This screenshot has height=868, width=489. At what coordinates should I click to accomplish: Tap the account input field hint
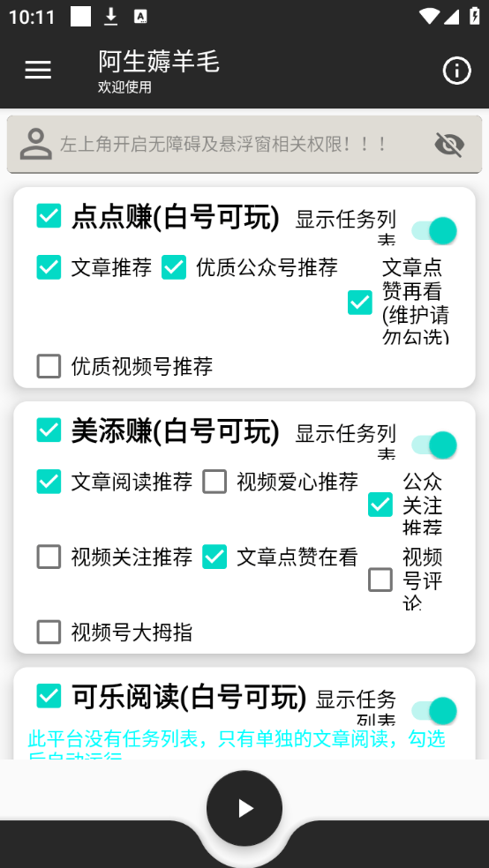[x=223, y=145]
